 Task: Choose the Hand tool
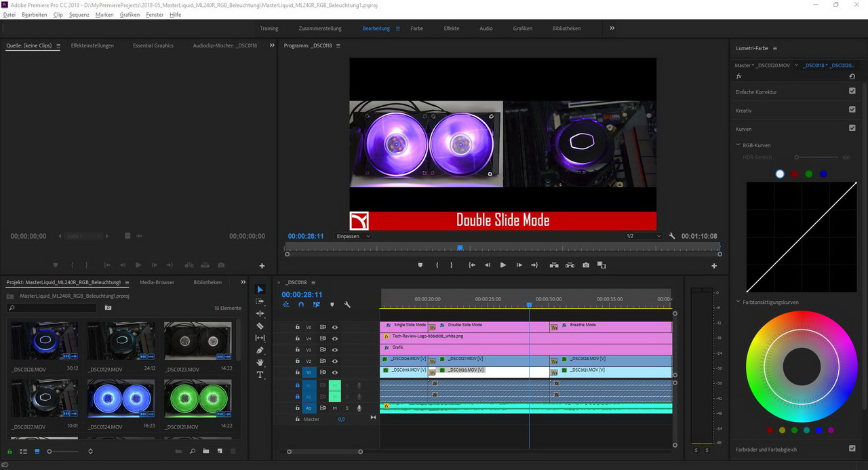260,363
